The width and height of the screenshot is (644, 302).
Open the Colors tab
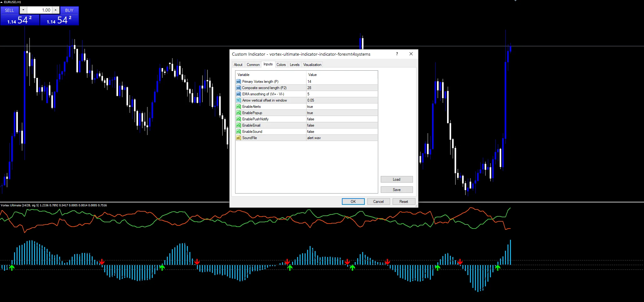[x=281, y=65]
